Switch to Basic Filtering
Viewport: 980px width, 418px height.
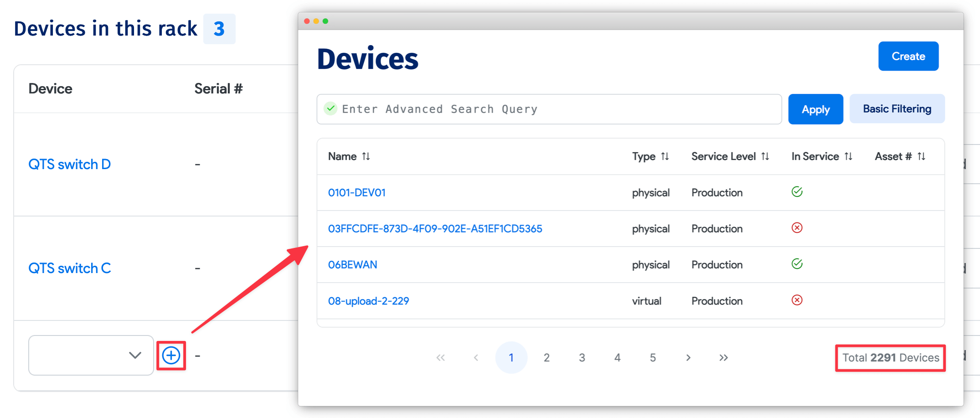coord(897,109)
